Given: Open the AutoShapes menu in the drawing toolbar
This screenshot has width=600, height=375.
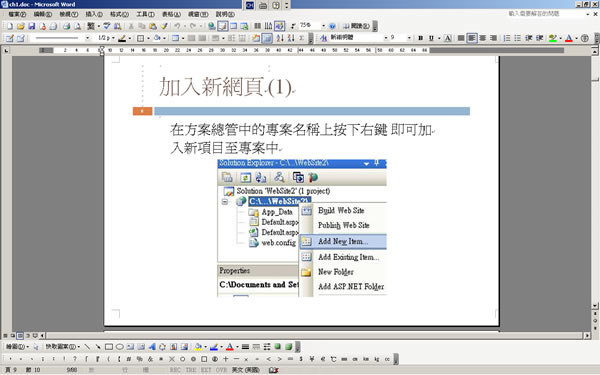Looking at the screenshot, I should (x=62, y=347).
